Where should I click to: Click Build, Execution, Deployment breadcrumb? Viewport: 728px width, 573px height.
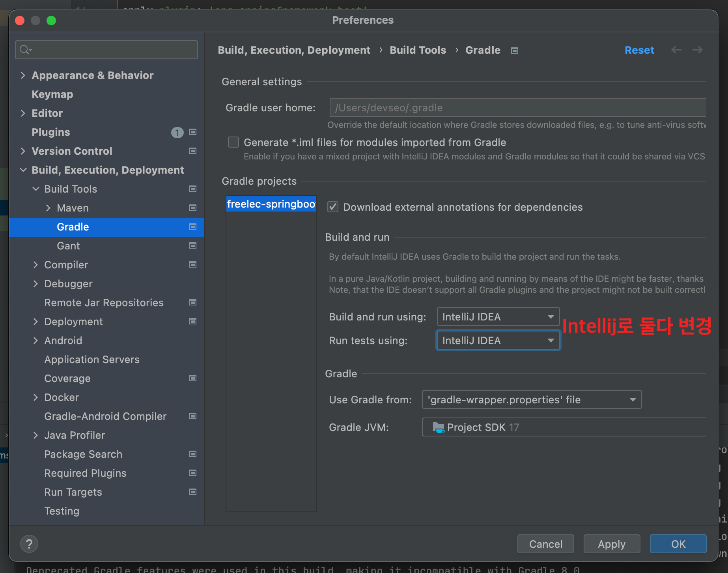294,50
